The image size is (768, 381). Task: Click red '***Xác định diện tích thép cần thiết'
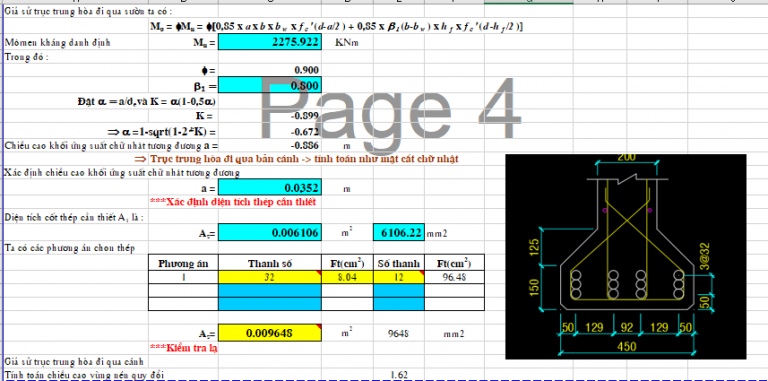tap(233, 201)
